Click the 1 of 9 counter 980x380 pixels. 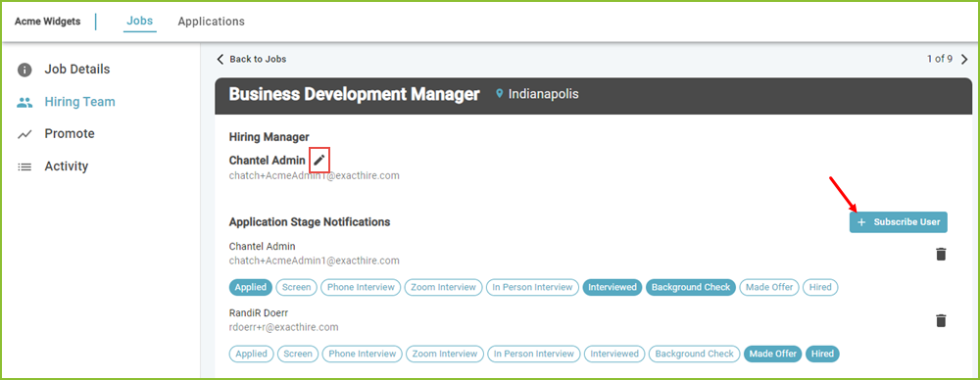pos(940,60)
